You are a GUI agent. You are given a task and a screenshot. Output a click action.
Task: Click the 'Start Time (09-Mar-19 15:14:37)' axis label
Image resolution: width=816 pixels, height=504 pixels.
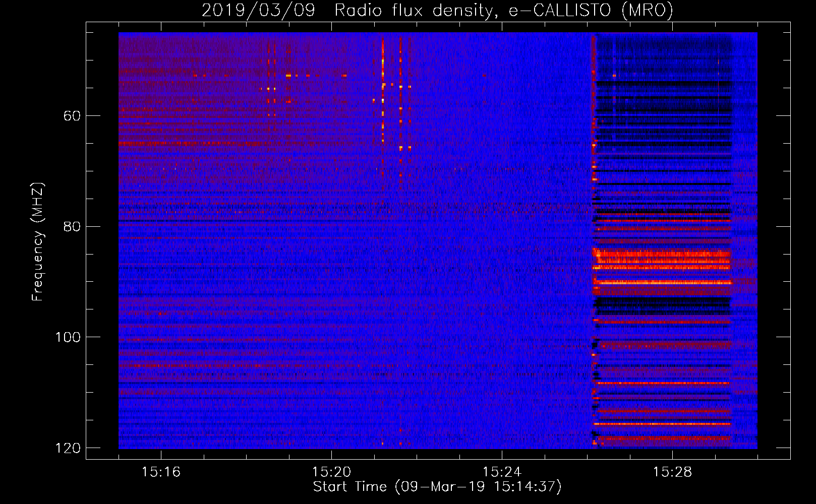pos(437,487)
